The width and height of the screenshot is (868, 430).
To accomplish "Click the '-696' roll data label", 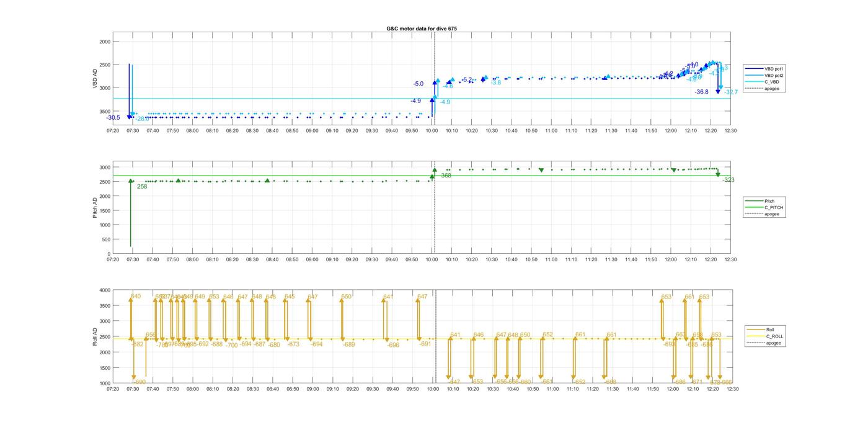I will click(x=393, y=345).
